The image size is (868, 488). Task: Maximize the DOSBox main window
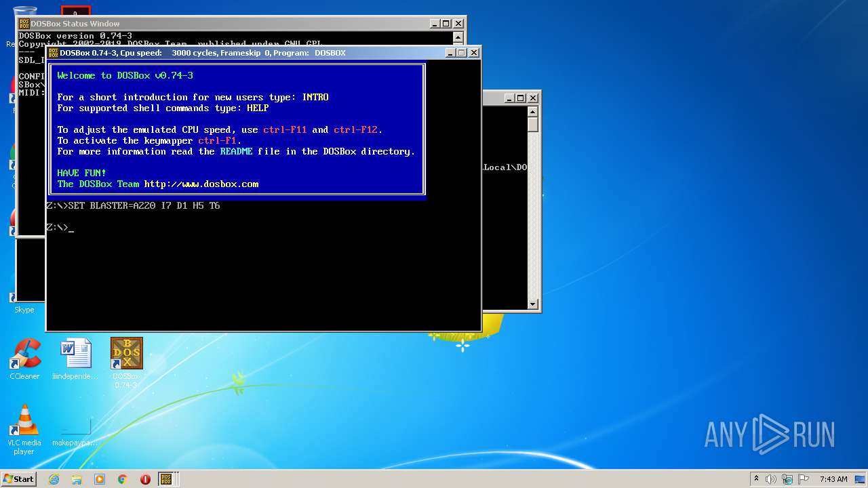click(462, 53)
